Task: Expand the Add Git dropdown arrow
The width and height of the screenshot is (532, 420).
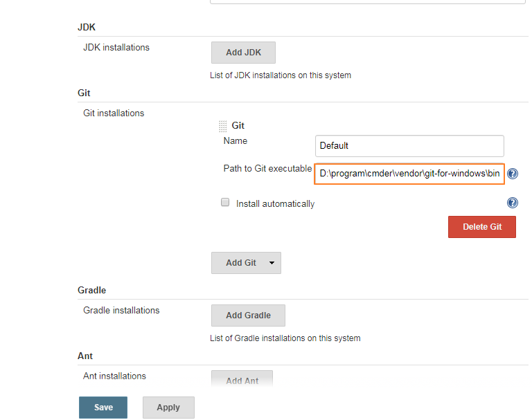Action: [272, 263]
